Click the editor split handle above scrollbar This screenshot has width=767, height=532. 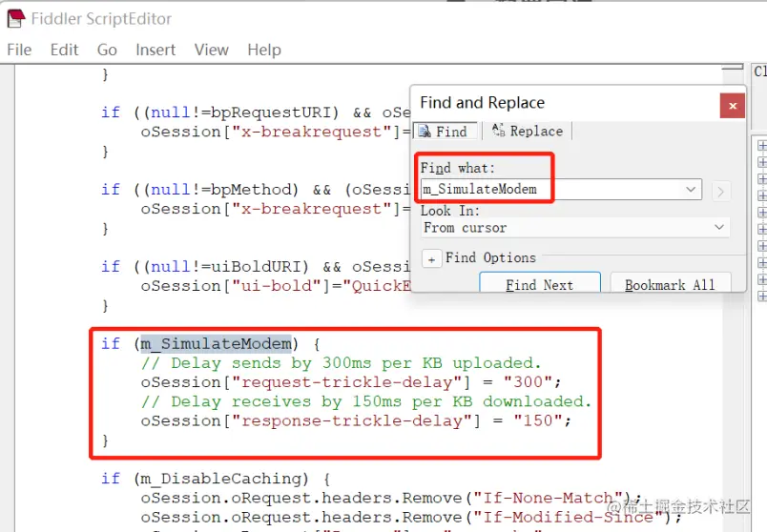coord(733,69)
